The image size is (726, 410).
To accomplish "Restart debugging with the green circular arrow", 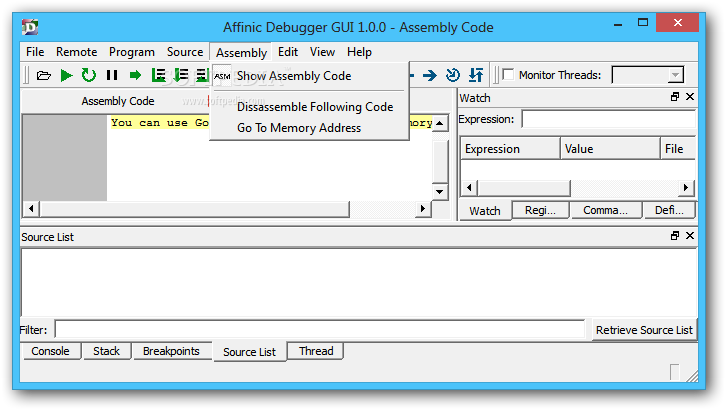I will tap(88, 75).
